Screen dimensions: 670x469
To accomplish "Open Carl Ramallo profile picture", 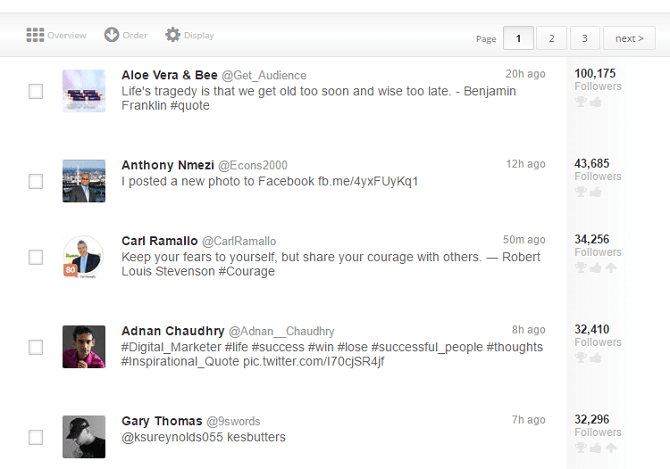I will [x=84, y=257].
